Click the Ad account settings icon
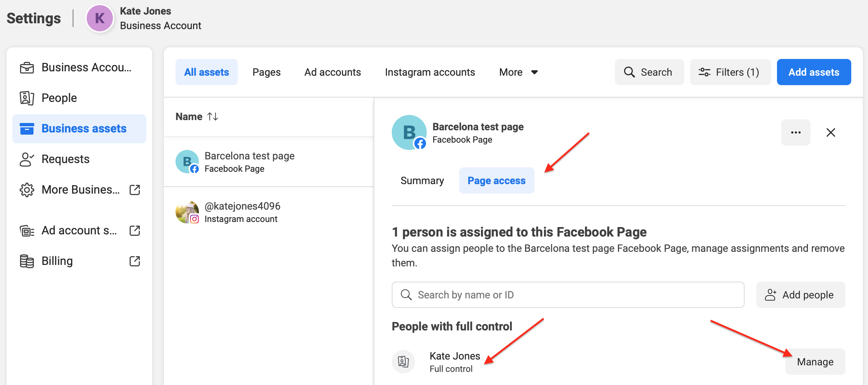Screen dimensions: 868x385 [27, 231]
